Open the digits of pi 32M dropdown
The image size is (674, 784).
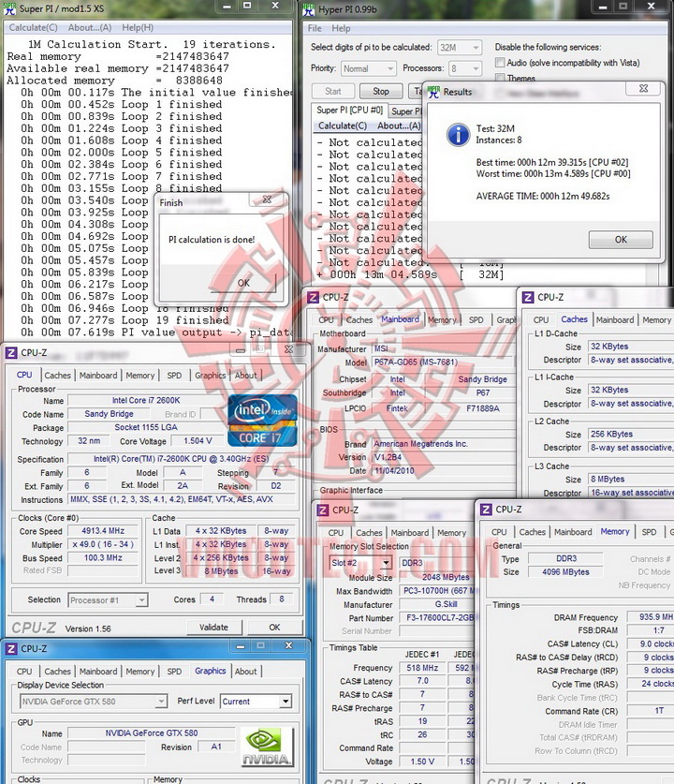(460, 48)
